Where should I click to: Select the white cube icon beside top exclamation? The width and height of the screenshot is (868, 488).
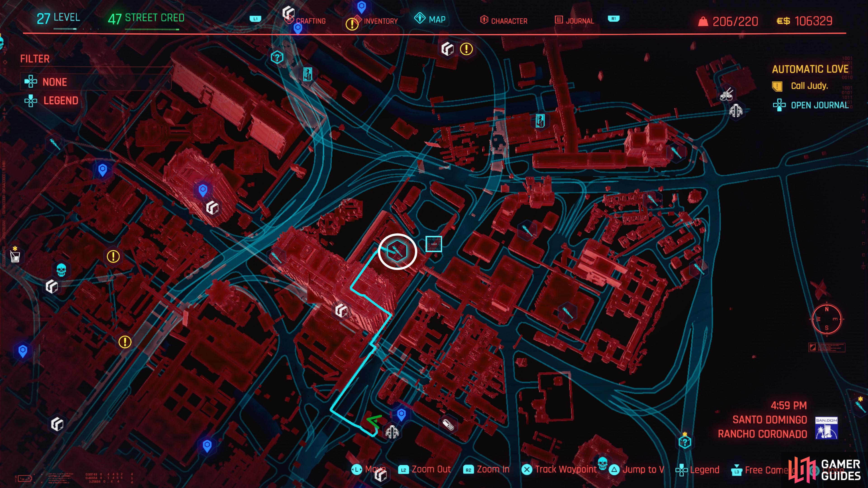448,49
